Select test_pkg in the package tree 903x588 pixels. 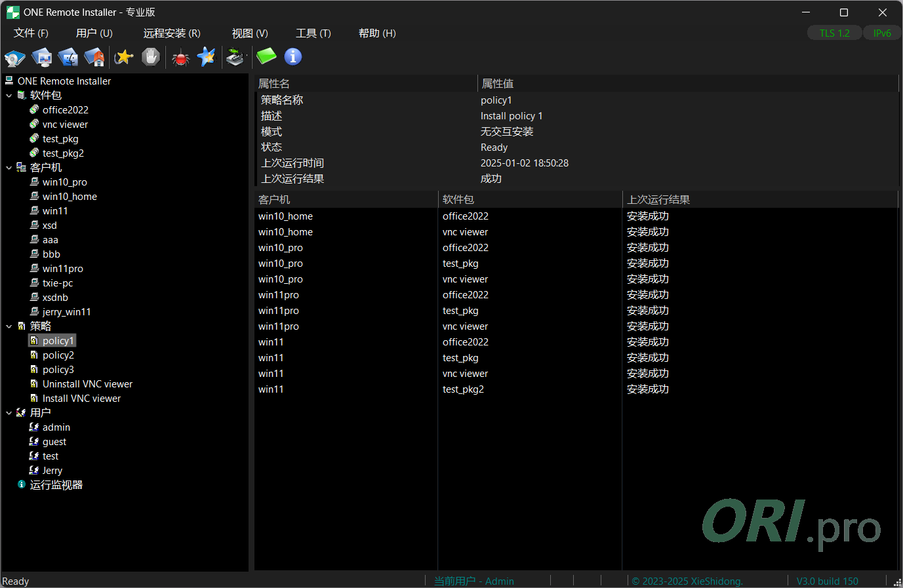[x=60, y=138]
